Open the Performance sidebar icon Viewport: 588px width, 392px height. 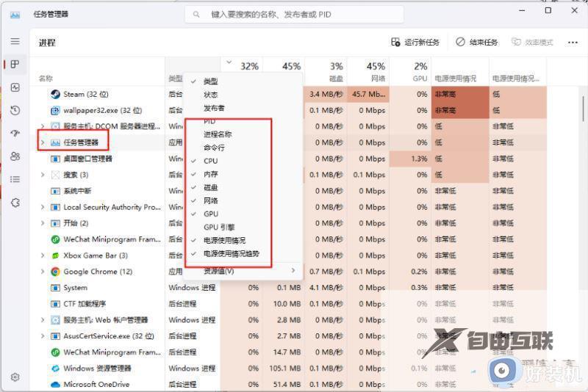(15, 87)
